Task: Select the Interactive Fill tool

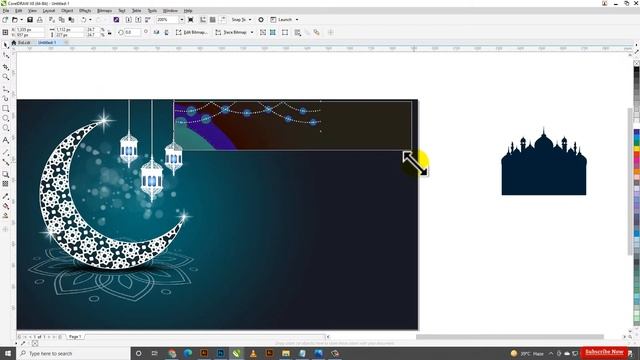Action: (6, 206)
